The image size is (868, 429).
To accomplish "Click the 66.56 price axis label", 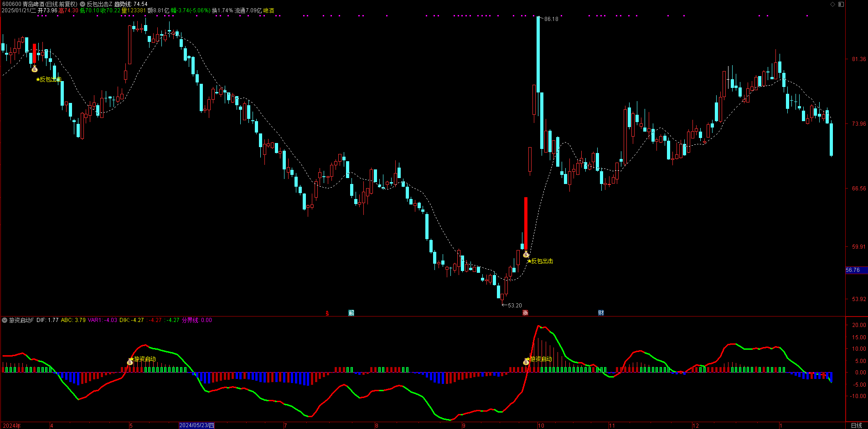I will 859,189.
